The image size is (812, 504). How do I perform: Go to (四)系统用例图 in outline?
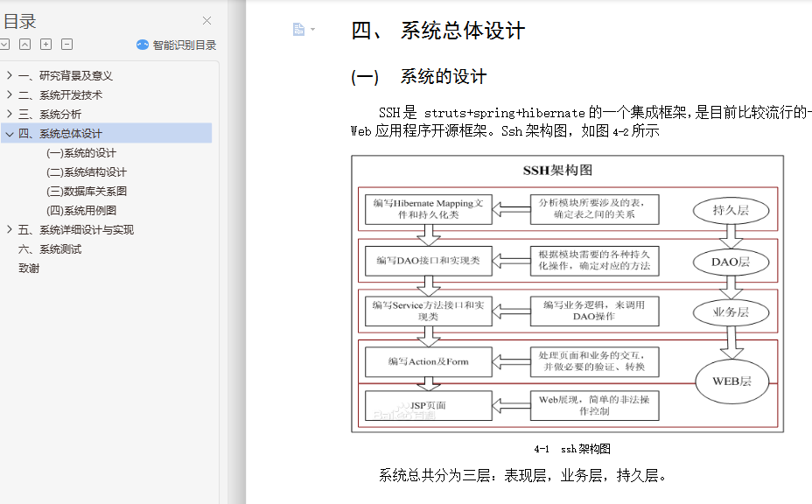coord(81,210)
